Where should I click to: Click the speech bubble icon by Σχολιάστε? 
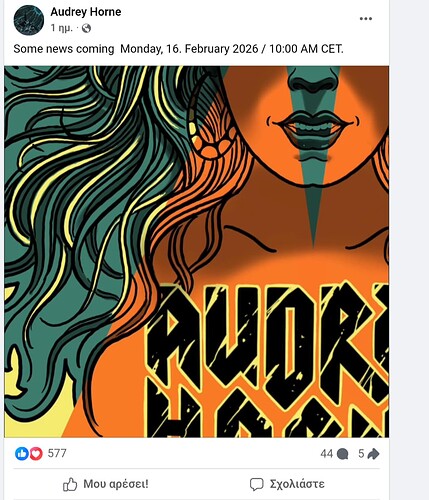(x=257, y=484)
